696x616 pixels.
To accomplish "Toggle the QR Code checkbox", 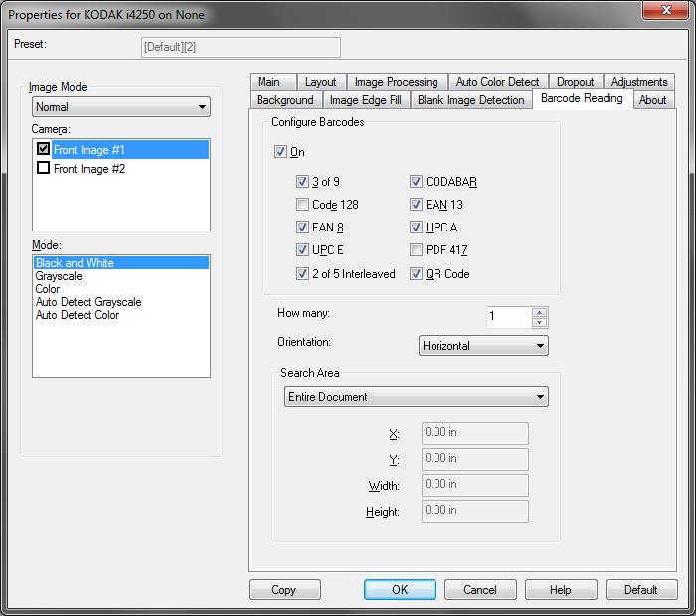I will click(x=416, y=273).
